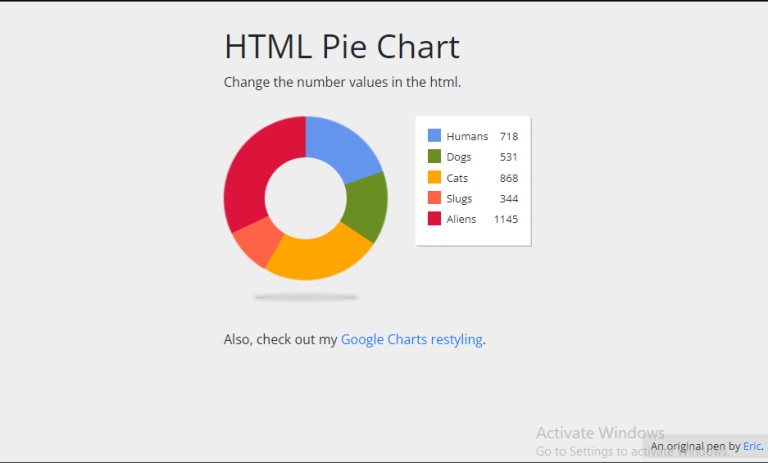
Task: Click the green Dogs legend color square
Action: pyautogui.click(x=434, y=156)
